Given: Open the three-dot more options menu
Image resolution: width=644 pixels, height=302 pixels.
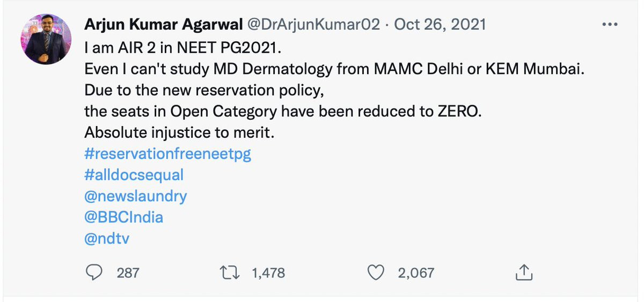Looking at the screenshot, I should (x=611, y=25).
